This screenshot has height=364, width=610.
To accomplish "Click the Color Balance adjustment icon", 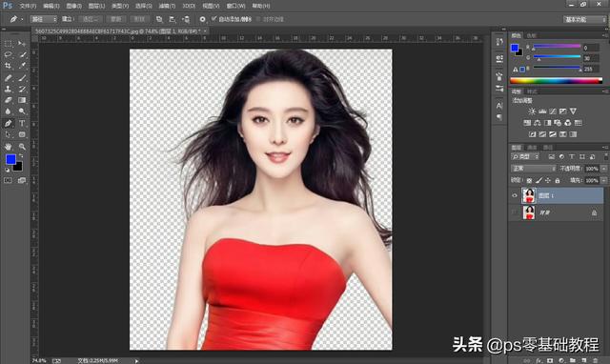I will pyautogui.click(x=538, y=123).
